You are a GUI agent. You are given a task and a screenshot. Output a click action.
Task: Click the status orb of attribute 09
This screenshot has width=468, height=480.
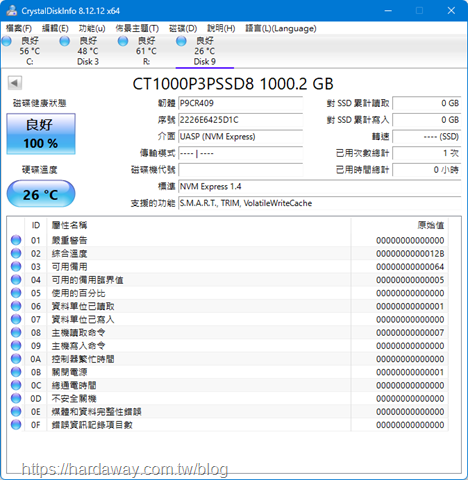pos(16,346)
